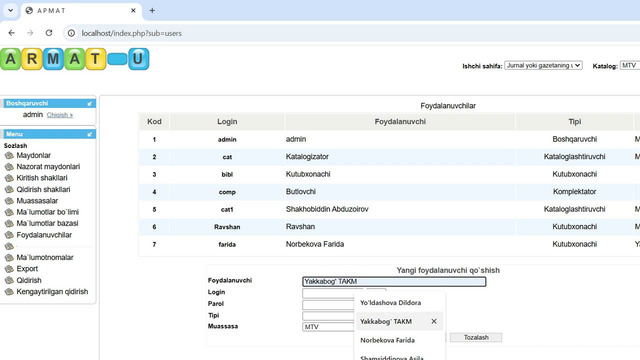This screenshot has height=360, width=640.
Task: Click the Kengaytirilgan qidirish menu icon
Action: pos(9,292)
